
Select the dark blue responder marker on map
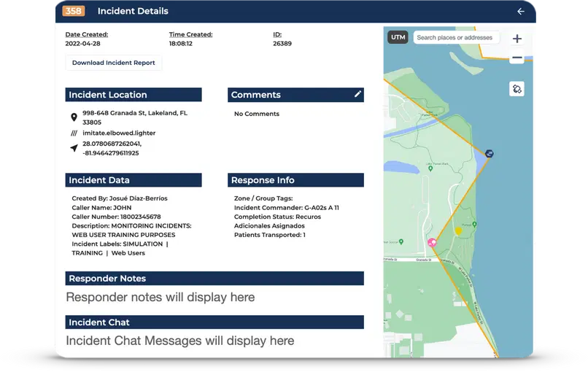click(x=489, y=153)
